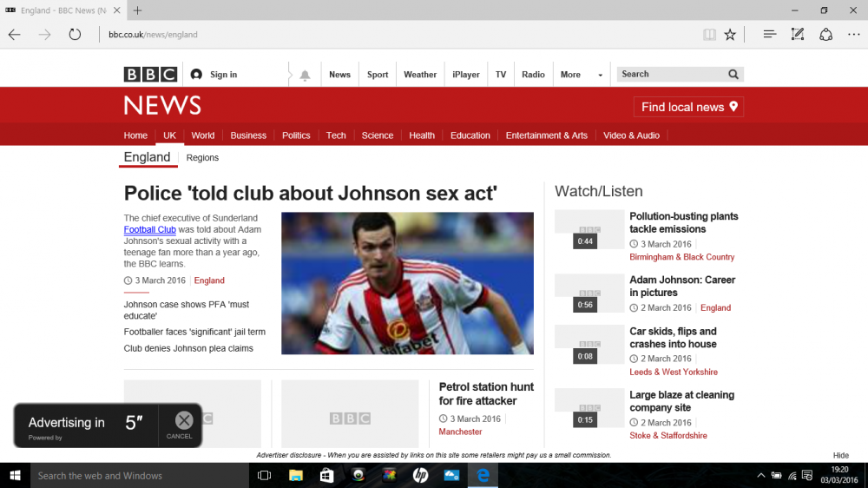
Task: Click Hide on advertiser disclosure bar
Action: 841,455
